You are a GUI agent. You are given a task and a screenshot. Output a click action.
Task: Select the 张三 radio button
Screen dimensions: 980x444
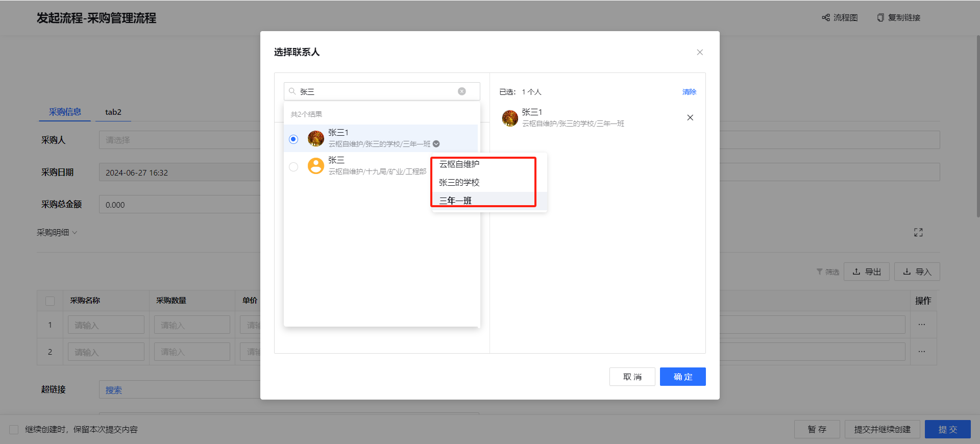[x=293, y=166]
